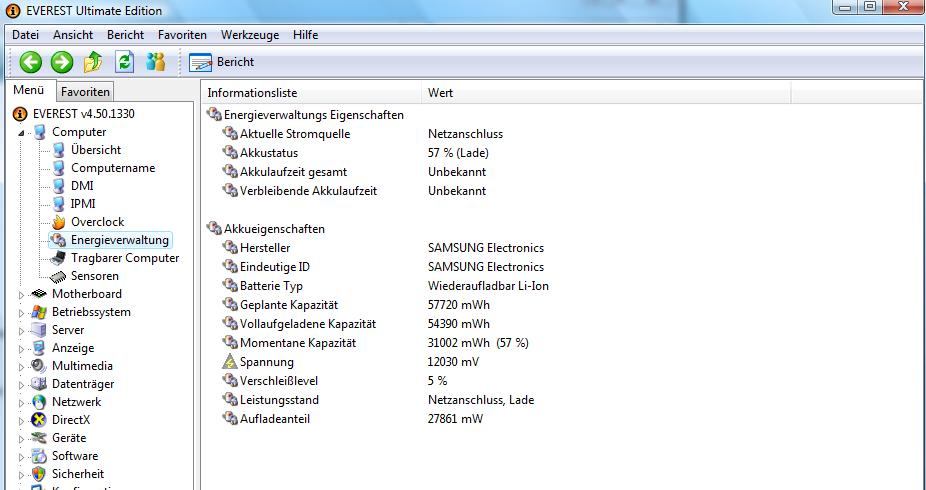Click the Software disc icon
The image size is (926, 490).
pyautogui.click(x=39, y=456)
